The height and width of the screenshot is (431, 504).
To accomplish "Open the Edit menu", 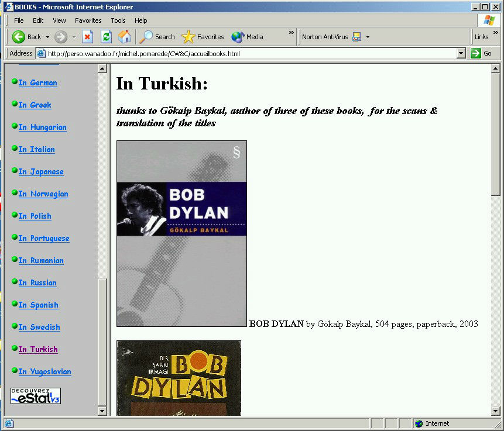I will tap(38, 20).
